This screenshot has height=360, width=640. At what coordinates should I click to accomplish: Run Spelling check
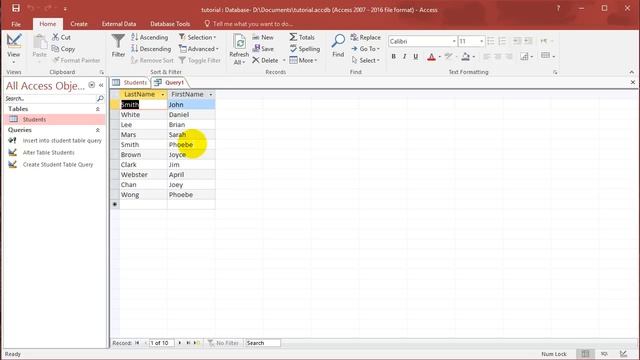304,49
